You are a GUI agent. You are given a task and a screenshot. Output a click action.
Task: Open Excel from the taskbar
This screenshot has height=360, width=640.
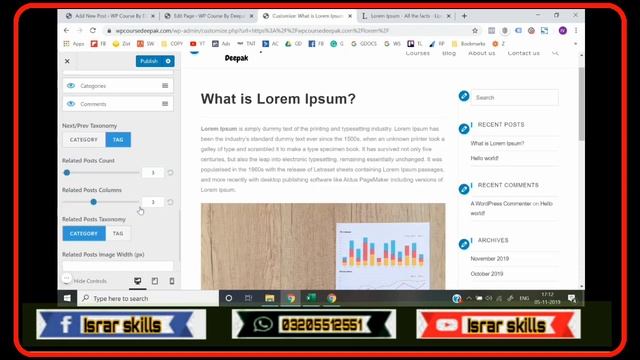(x=311, y=298)
